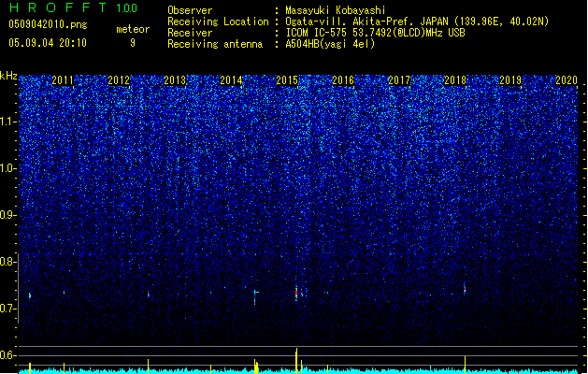The image size is (588, 374).
Task: Click the 0.9 kHz frequency label
Action: click(x=7, y=215)
